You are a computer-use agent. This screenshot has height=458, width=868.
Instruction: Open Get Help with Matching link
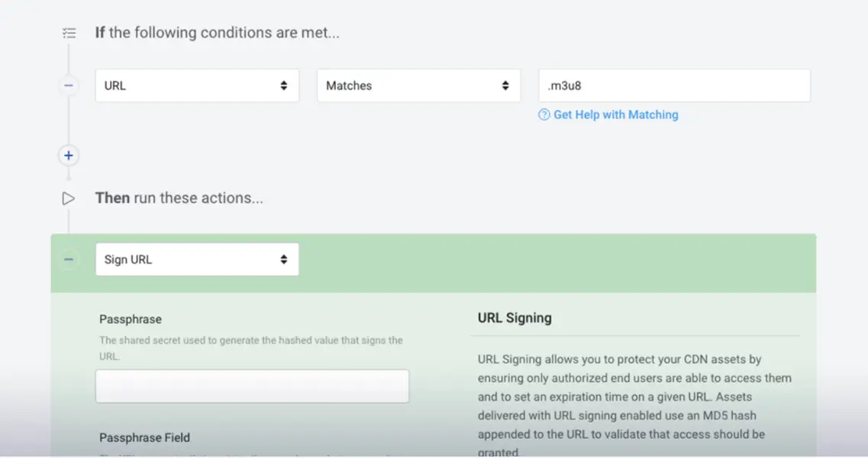click(x=615, y=114)
